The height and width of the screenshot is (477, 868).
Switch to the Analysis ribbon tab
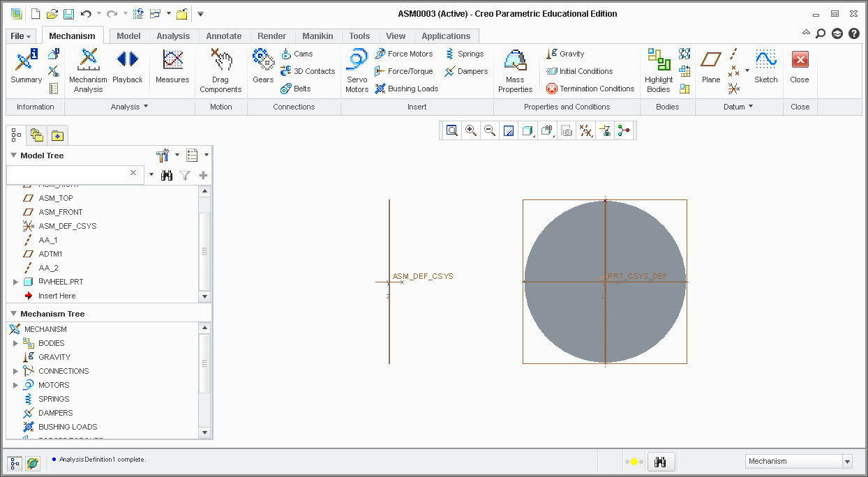[173, 36]
